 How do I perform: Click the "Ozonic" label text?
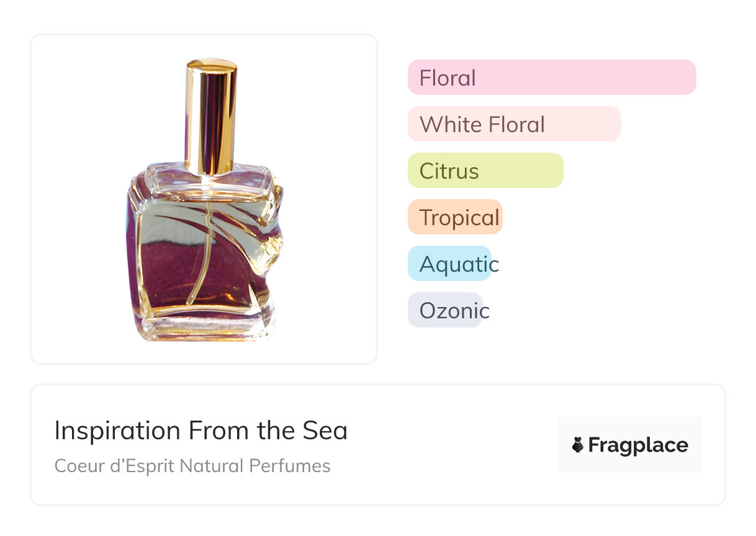tap(454, 310)
